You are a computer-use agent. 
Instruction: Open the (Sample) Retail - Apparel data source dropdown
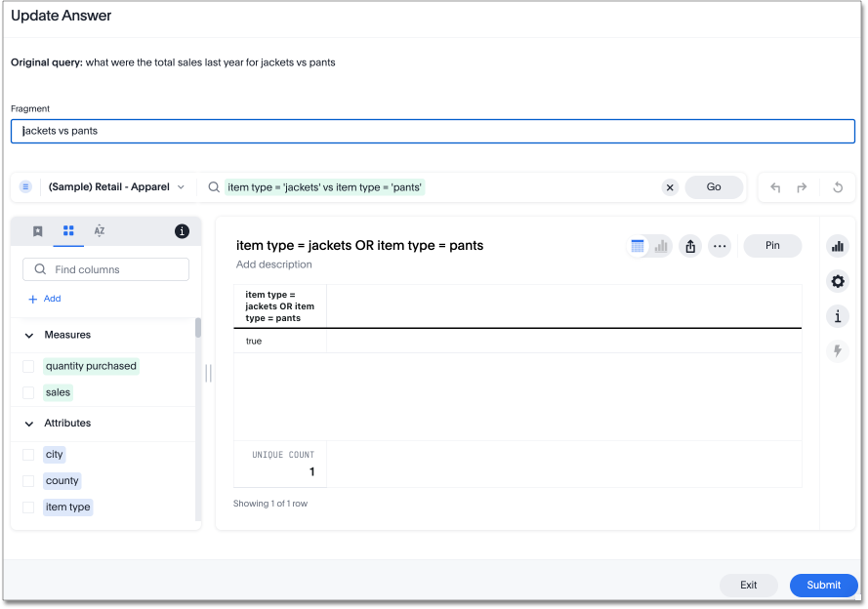(x=115, y=186)
